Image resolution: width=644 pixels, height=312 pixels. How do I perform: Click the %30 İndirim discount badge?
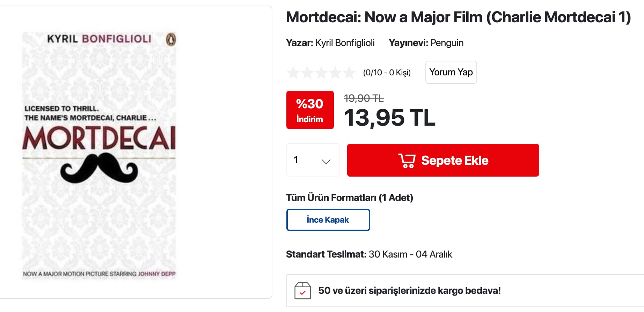point(310,110)
